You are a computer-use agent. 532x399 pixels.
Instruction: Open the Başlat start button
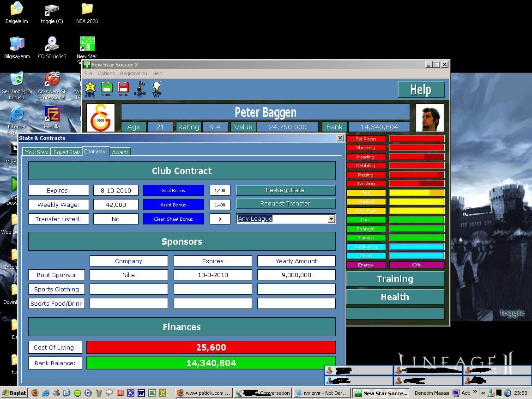(x=13, y=393)
